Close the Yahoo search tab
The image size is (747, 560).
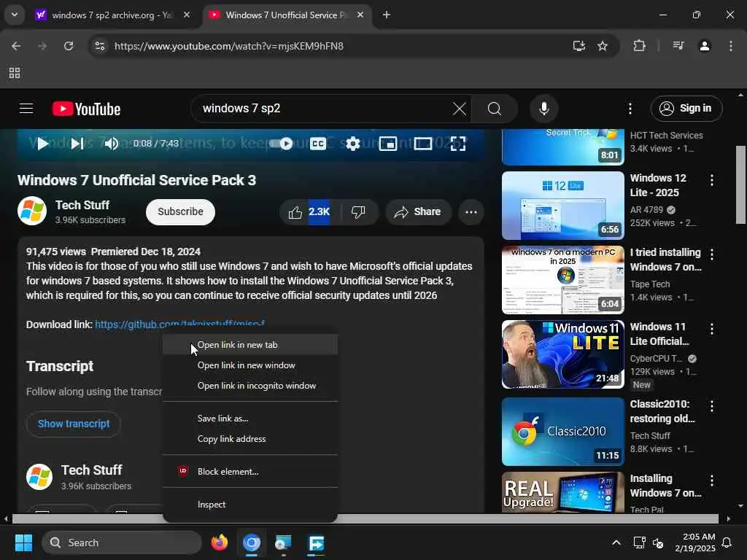pos(187,15)
